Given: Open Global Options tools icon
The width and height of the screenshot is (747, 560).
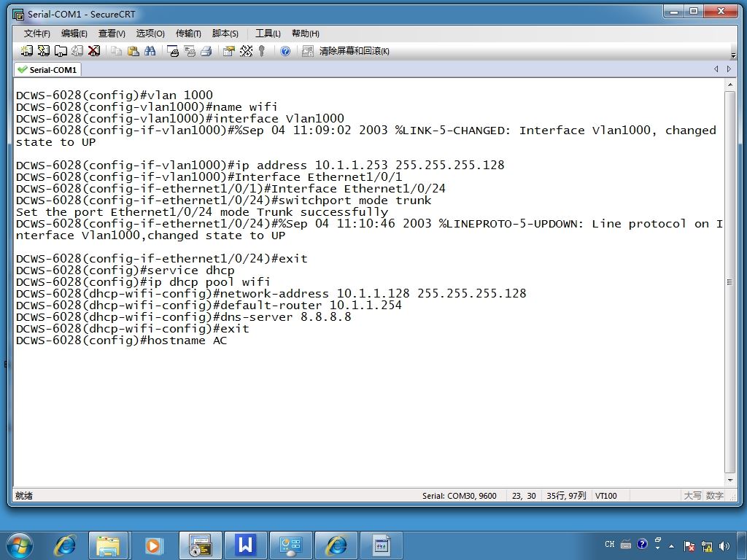Looking at the screenshot, I should click(x=246, y=51).
